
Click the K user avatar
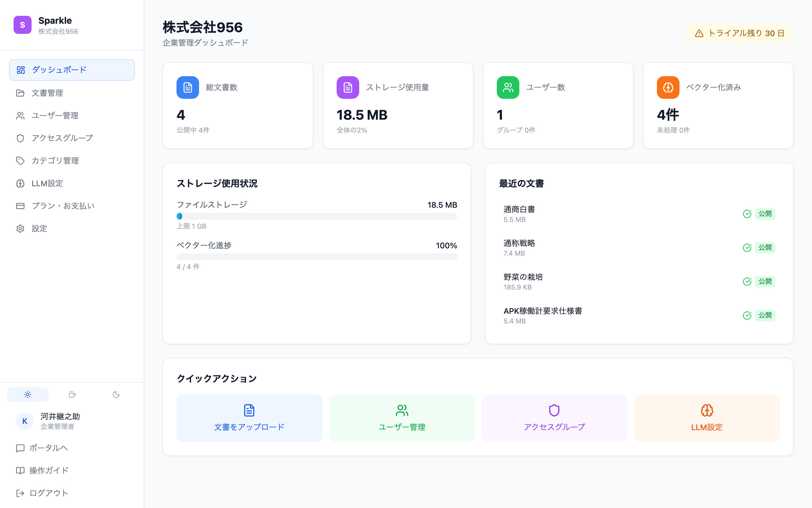click(x=25, y=421)
